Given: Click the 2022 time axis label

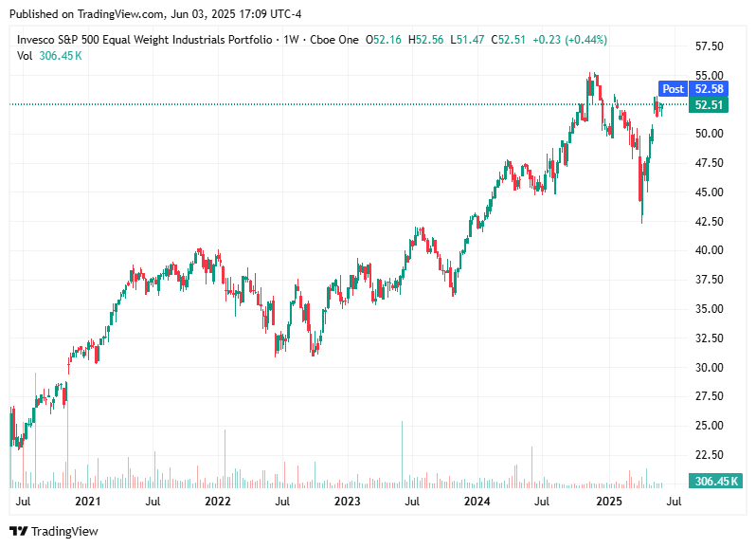Looking at the screenshot, I should (x=218, y=502).
